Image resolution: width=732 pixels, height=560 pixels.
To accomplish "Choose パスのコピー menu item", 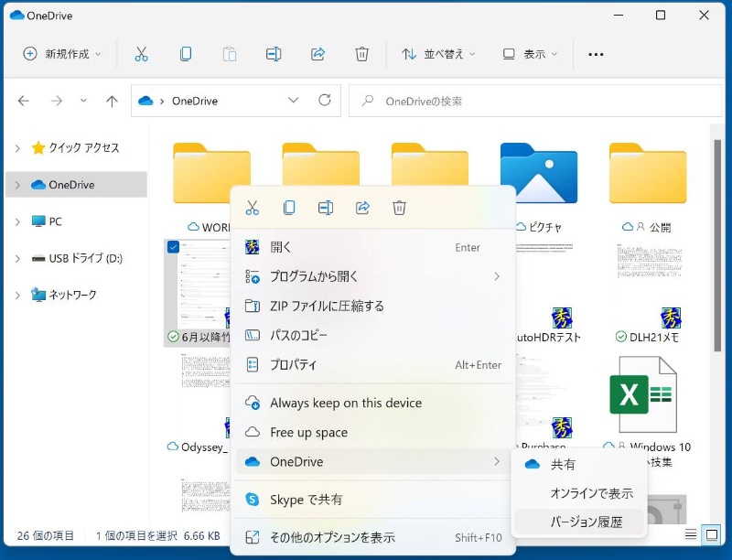I will (x=373, y=335).
